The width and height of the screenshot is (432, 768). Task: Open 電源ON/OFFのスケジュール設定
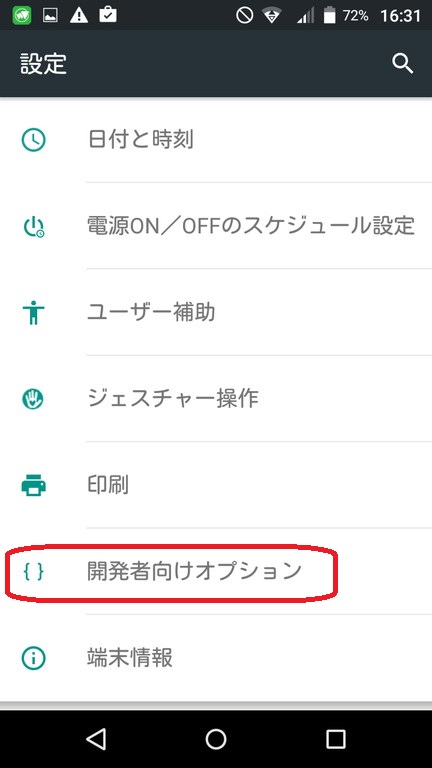point(216,226)
